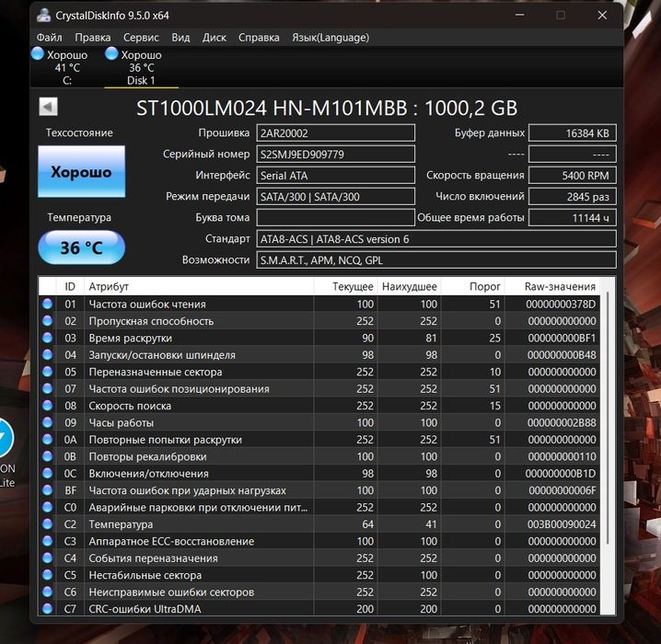Open the Диск menu
661x644 pixels.
pyautogui.click(x=215, y=38)
